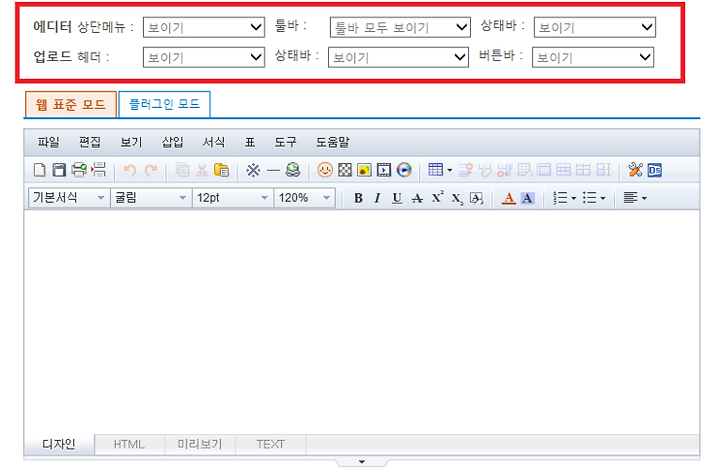Insert an image with sunflower icon

point(365,170)
